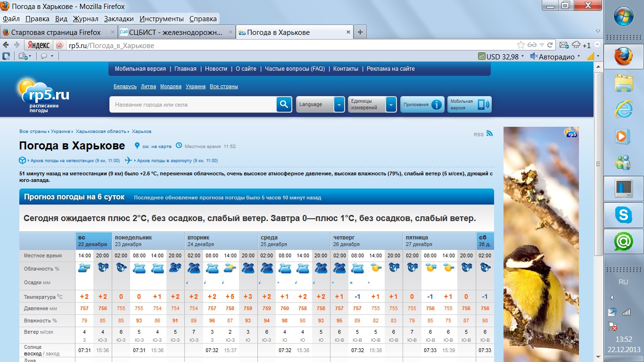644x362 pixels.
Task: Click the blue search magnifier button
Action: tap(284, 104)
